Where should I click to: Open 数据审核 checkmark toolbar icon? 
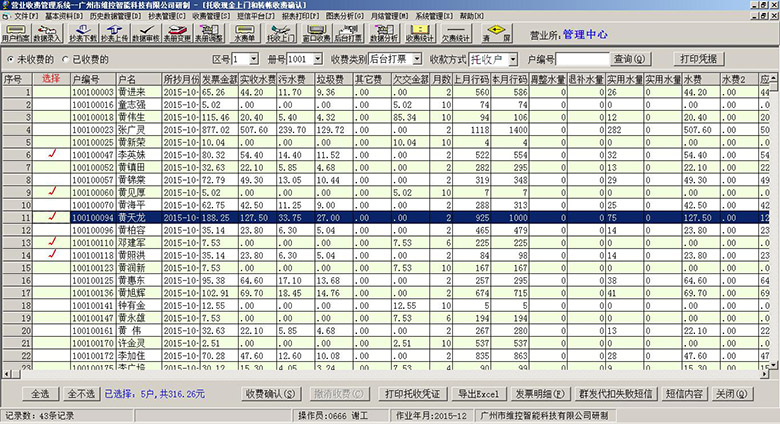146,33
